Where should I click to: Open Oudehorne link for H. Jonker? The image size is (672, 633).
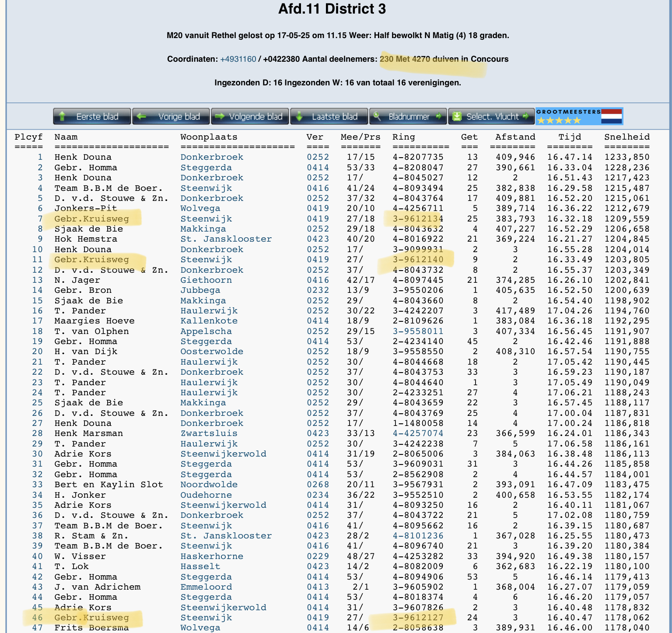(206, 495)
